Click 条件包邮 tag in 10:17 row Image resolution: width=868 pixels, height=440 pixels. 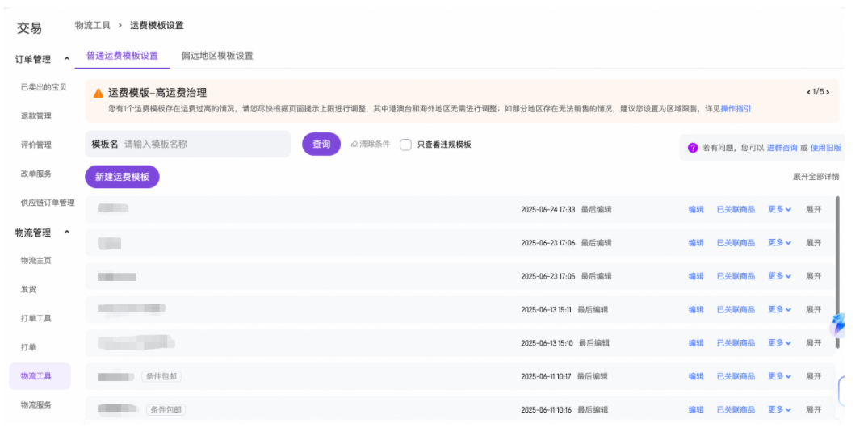click(x=161, y=376)
